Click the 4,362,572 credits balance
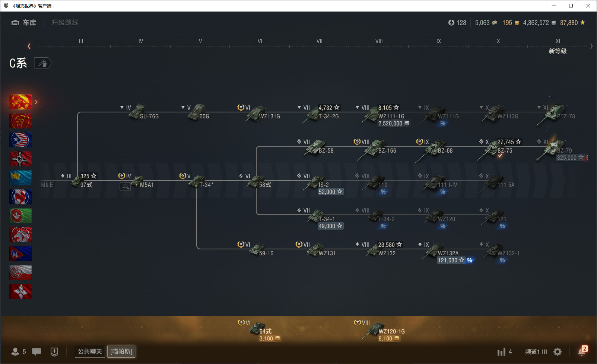Image resolution: width=597 pixels, height=364 pixels. [539, 23]
